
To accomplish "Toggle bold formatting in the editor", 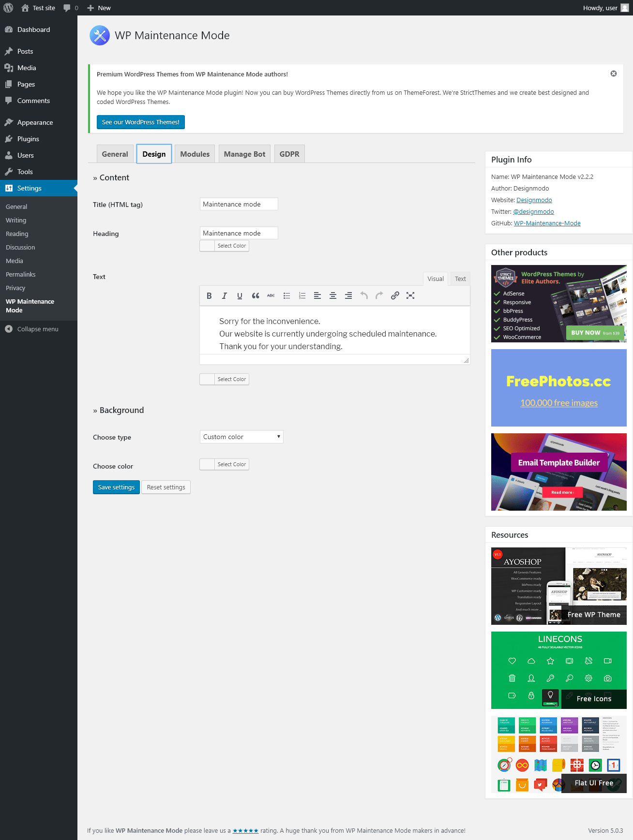I will pyautogui.click(x=209, y=295).
